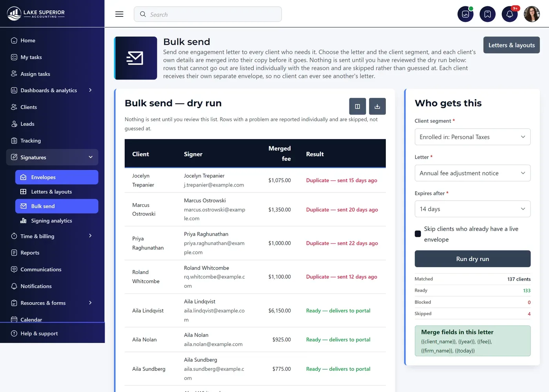Open the Client segment dropdown

[473, 137]
